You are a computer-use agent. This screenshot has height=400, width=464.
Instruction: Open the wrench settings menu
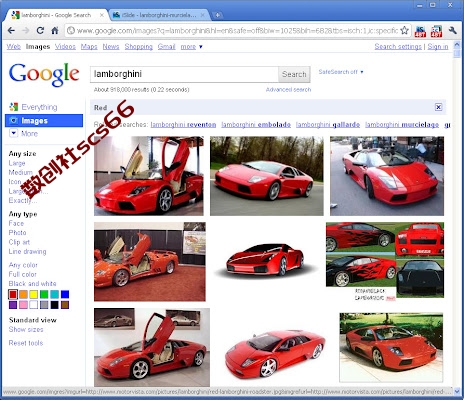click(x=452, y=31)
